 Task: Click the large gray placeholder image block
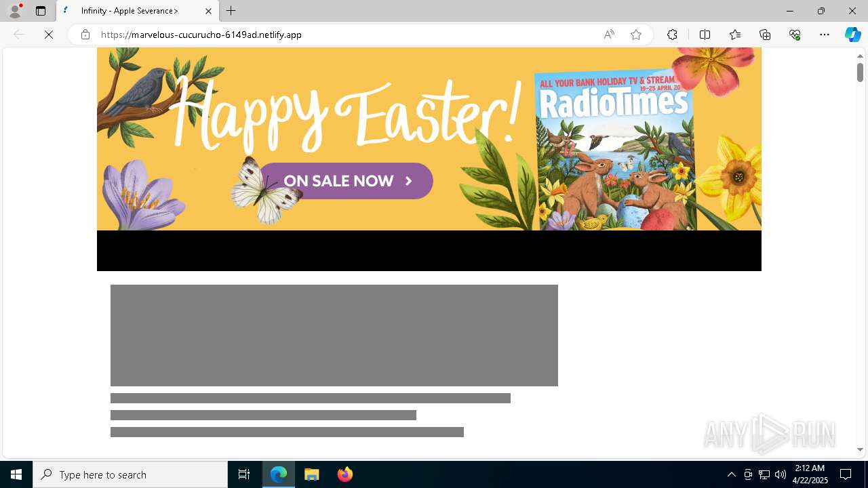(x=334, y=335)
